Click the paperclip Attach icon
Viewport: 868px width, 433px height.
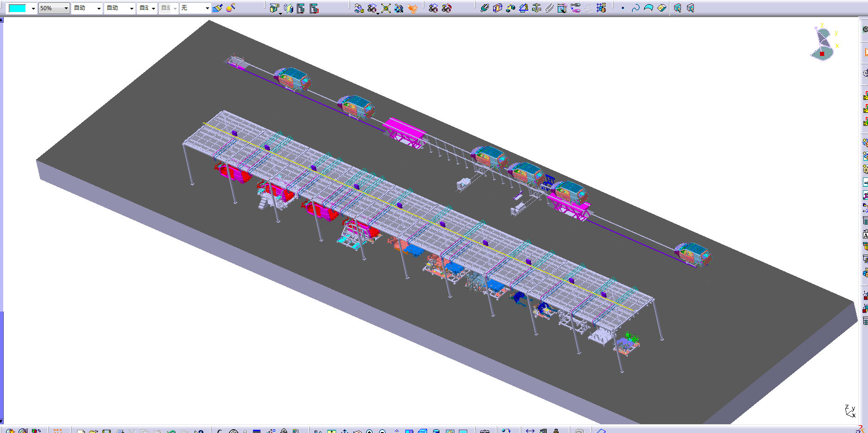[549, 8]
